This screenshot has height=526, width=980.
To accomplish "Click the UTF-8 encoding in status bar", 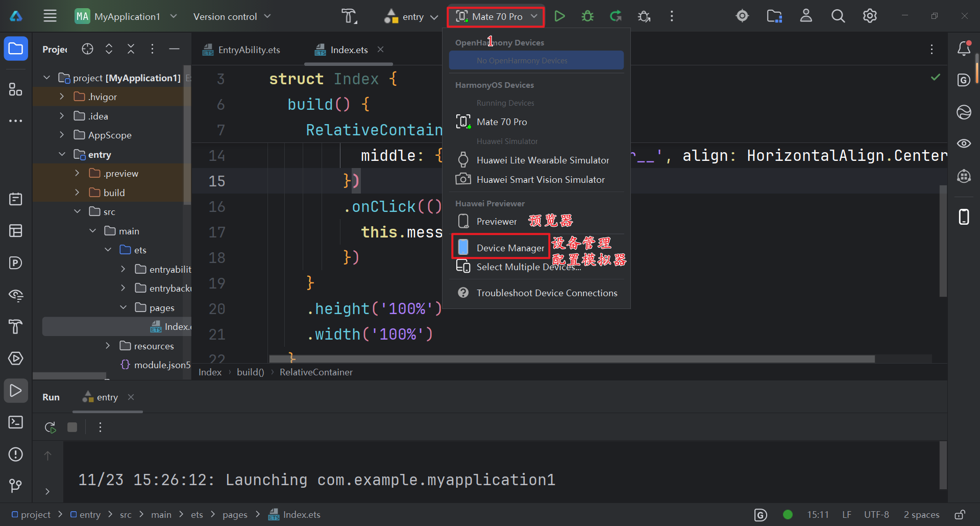I will (x=876, y=515).
